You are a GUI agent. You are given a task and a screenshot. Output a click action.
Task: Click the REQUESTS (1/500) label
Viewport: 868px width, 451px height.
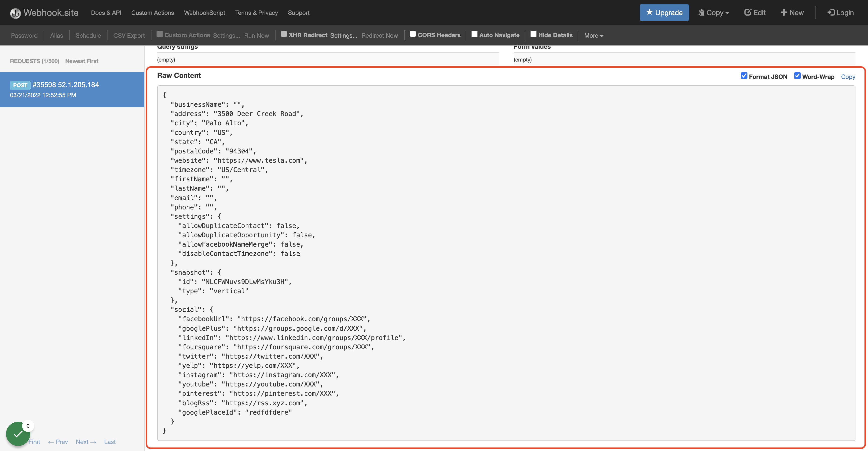click(34, 61)
